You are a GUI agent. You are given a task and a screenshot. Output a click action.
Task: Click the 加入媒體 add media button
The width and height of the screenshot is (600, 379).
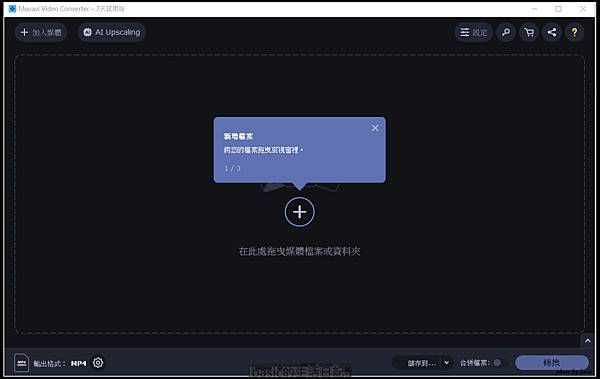point(41,32)
